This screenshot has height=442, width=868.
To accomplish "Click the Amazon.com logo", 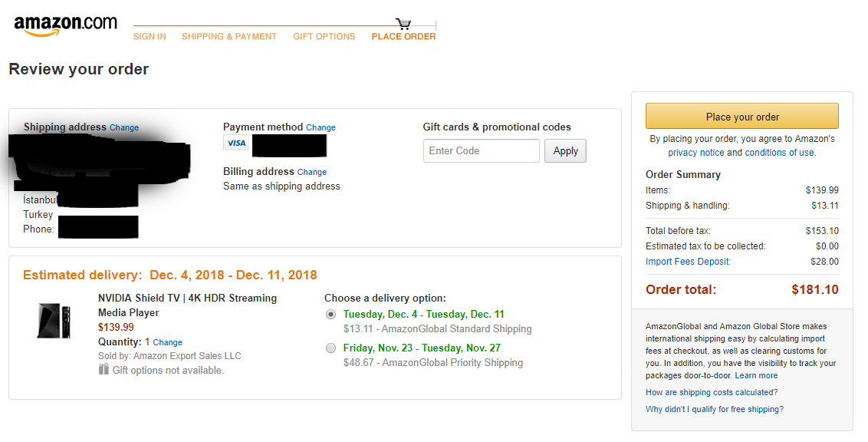I will (65, 25).
